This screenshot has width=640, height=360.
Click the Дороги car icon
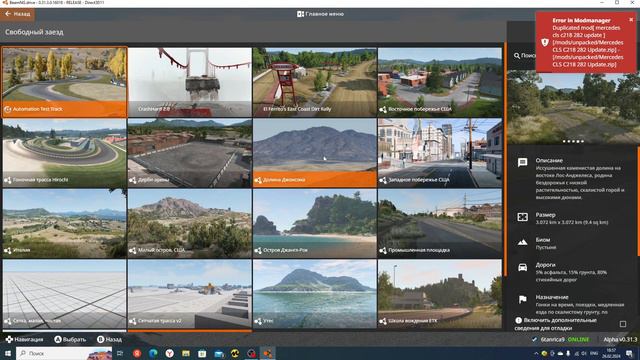pyautogui.click(x=522, y=267)
